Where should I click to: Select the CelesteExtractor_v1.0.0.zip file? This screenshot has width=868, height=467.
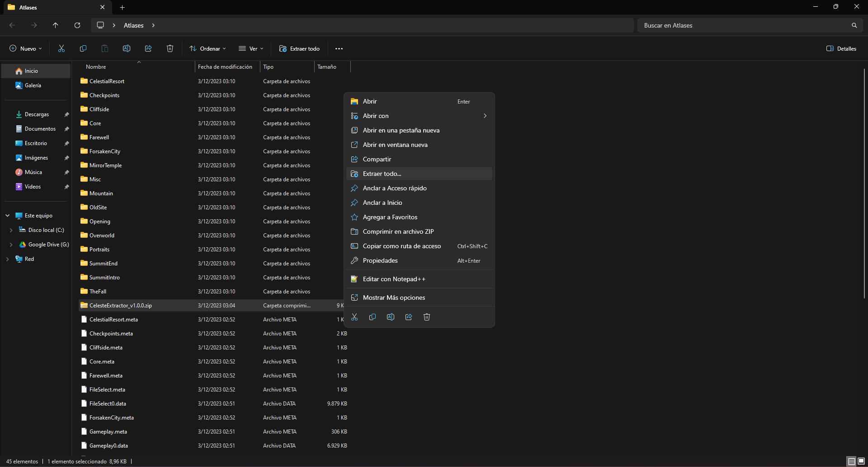[x=211, y=306]
